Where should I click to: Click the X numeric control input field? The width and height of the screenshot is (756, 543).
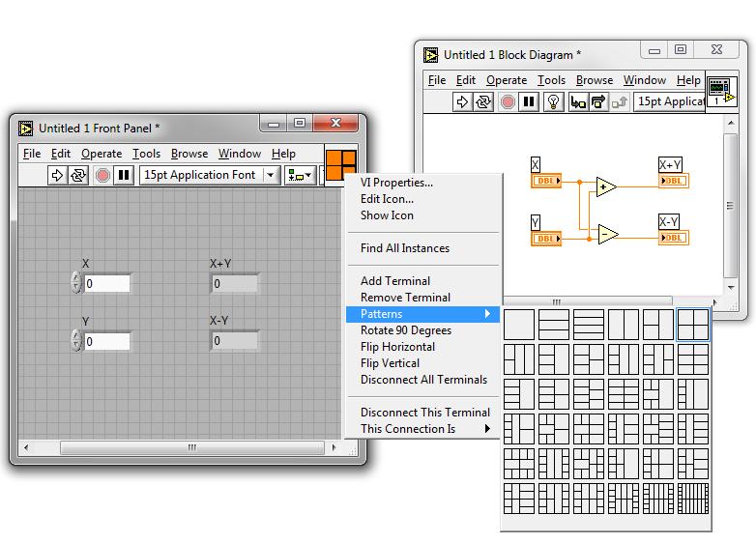106,283
